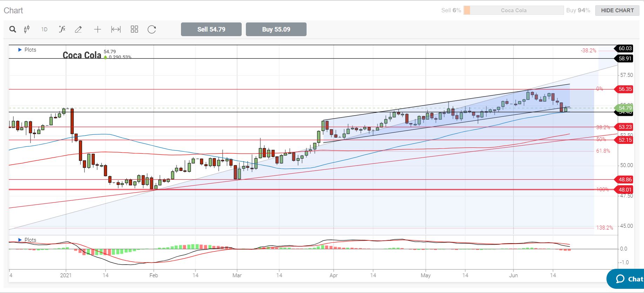Select the 52.15 red price label

click(x=624, y=140)
